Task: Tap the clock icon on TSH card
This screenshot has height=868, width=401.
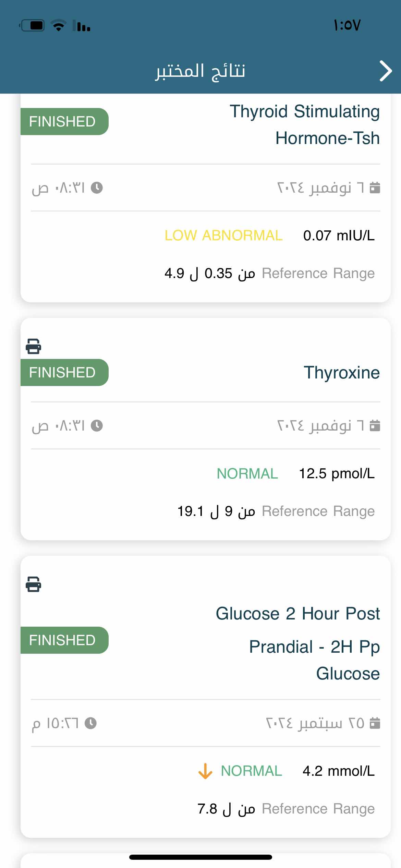Action: pos(97,188)
